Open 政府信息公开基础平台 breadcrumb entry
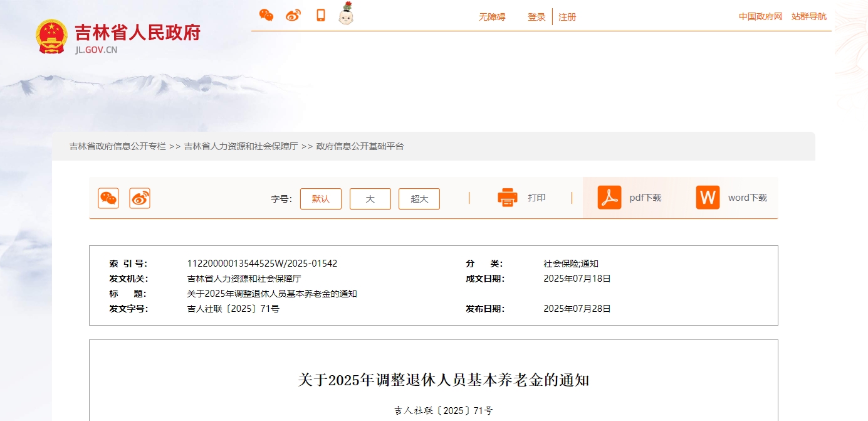The image size is (868, 421). 358,146
